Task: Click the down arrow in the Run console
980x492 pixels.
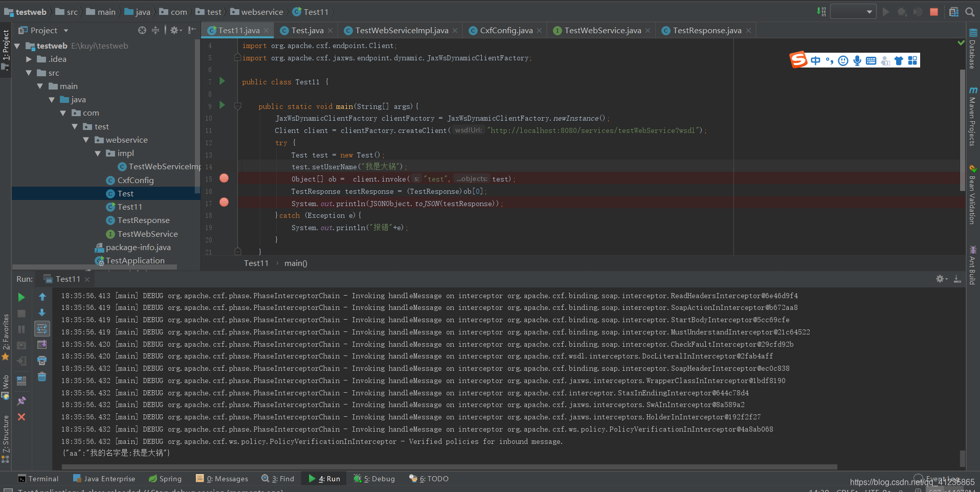Action: (42, 312)
